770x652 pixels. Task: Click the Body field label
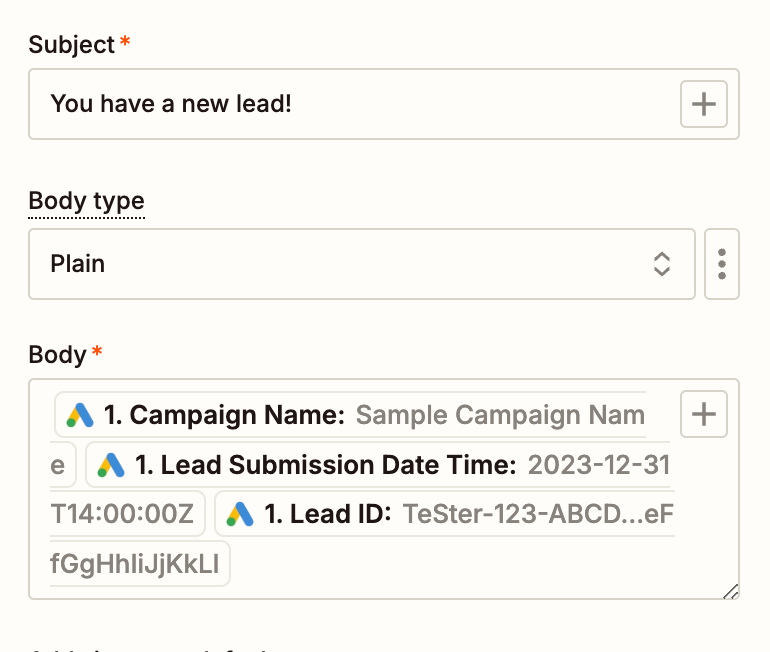point(59,355)
